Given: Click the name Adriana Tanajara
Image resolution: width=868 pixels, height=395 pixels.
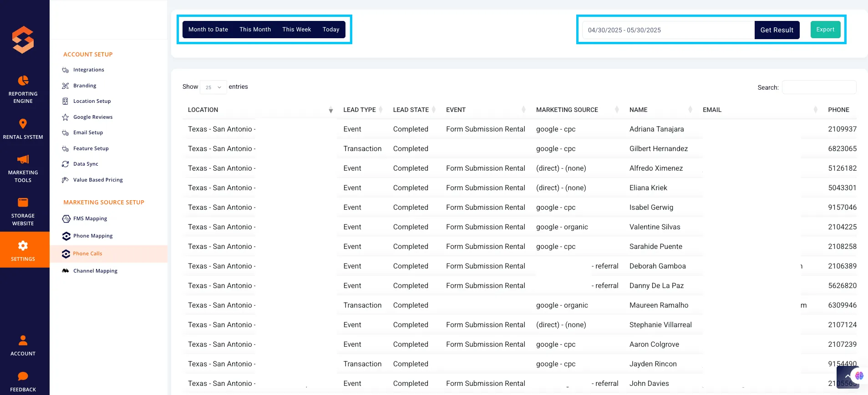Looking at the screenshot, I should pos(657,129).
